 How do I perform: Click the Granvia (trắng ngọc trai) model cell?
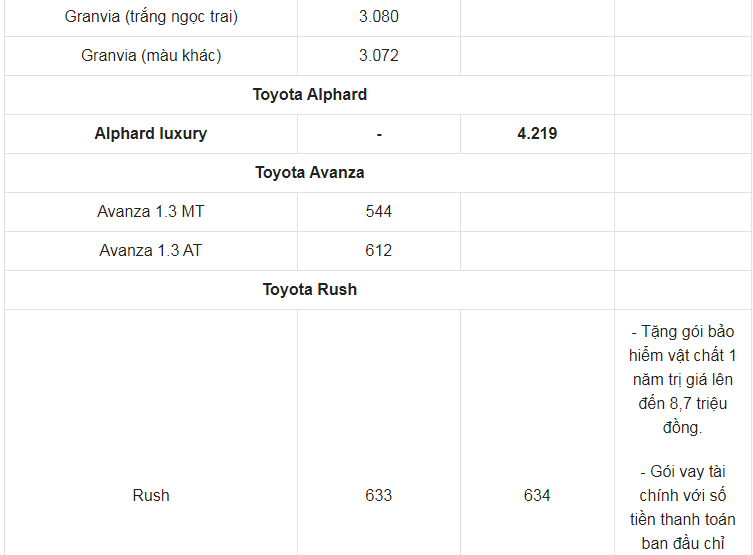tap(151, 17)
